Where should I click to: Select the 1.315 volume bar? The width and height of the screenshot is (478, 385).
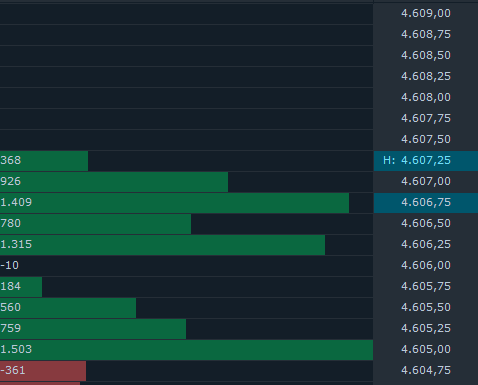162,245
